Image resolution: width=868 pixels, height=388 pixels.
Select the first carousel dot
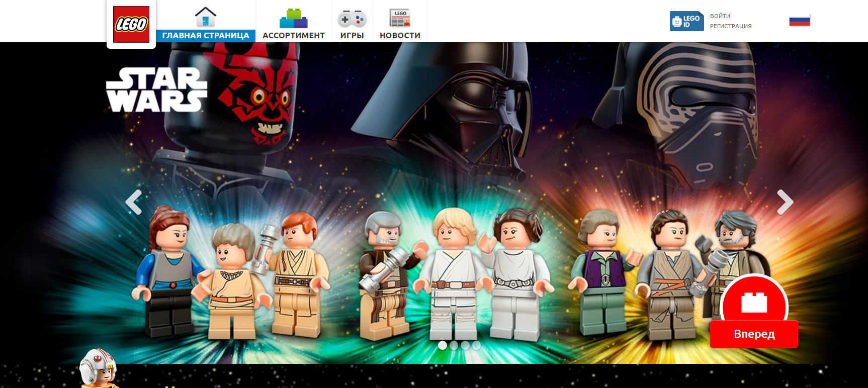pyautogui.click(x=443, y=345)
